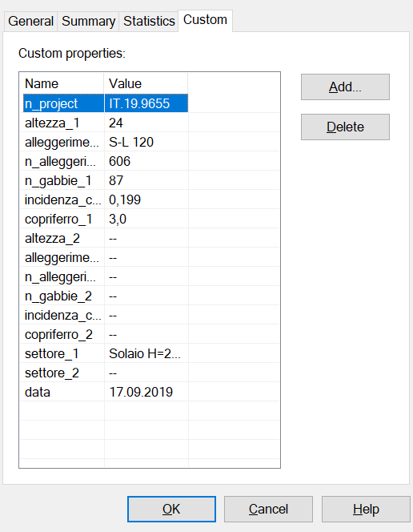Click the copriferro_1 value 3,0
This screenshot has height=532, width=413.
pyautogui.click(x=118, y=219)
